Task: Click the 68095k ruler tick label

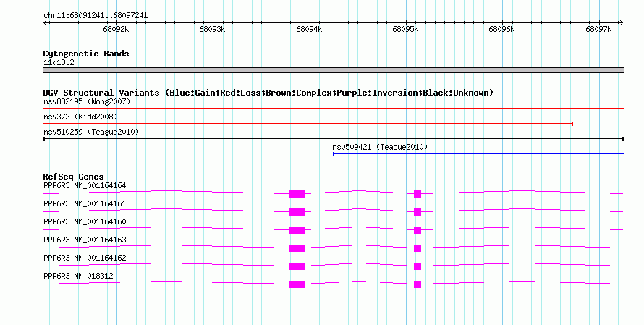Action: pyautogui.click(x=405, y=29)
